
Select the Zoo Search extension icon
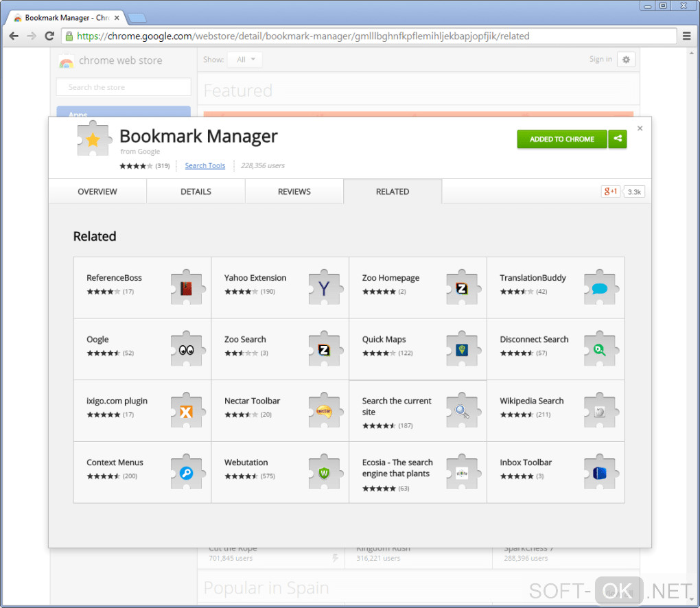(325, 349)
